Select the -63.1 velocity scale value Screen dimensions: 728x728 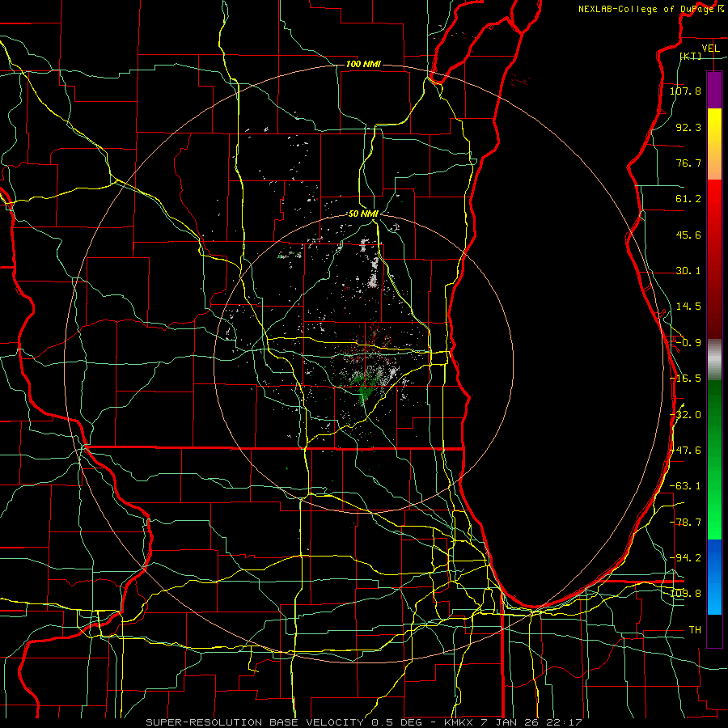point(686,486)
